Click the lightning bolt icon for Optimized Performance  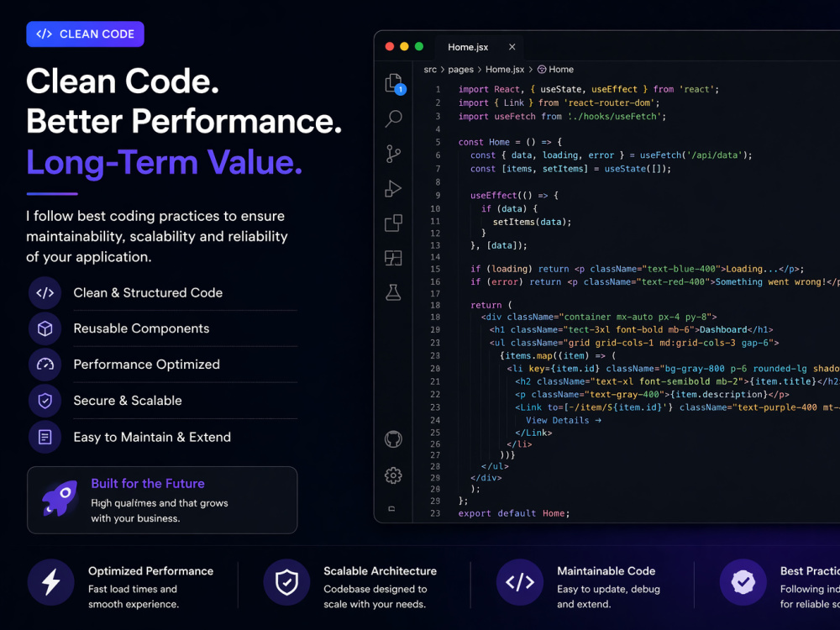point(51,582)
